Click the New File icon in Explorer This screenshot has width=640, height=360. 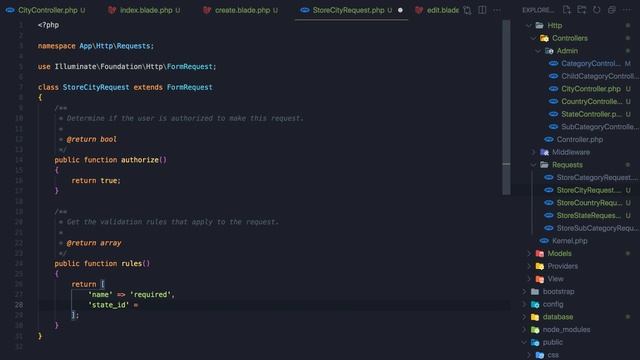pyautogui.click(x=567, y=10)
